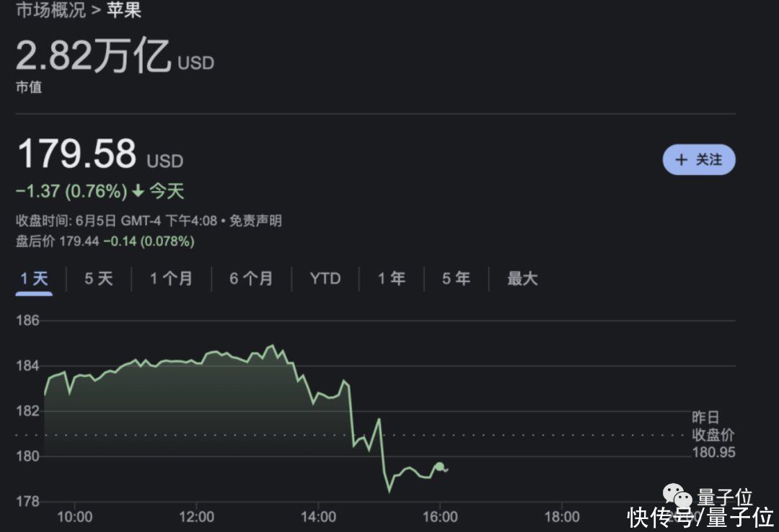Click the 昨日收盘价 180.95 label
Screen dimensions: 779x532
(712, 435)
